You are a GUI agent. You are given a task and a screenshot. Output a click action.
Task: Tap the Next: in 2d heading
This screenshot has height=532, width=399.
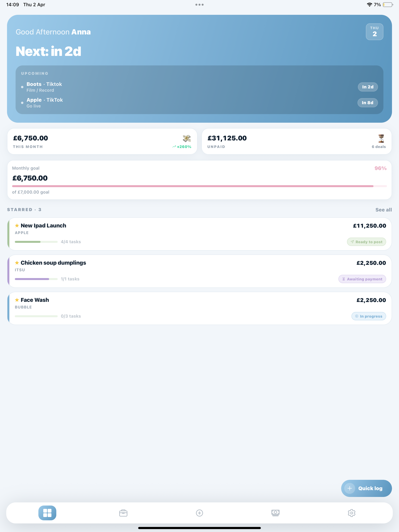(x=48, y=51)
